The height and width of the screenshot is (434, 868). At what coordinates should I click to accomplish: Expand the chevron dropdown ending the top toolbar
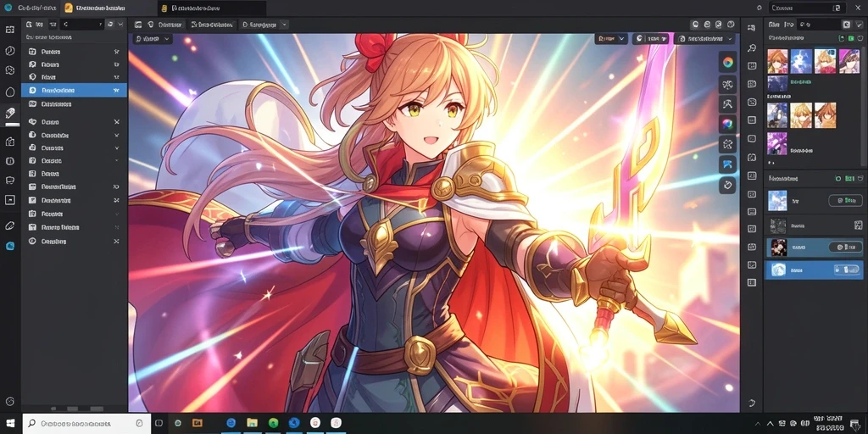tap(284, 25)
